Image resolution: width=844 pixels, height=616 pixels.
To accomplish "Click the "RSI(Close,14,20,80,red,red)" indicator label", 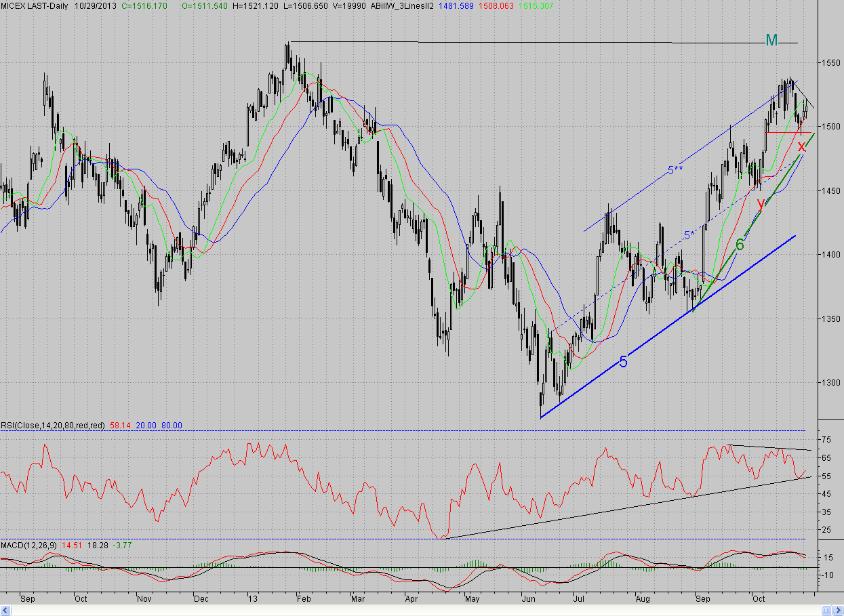I will pos(53,426).
